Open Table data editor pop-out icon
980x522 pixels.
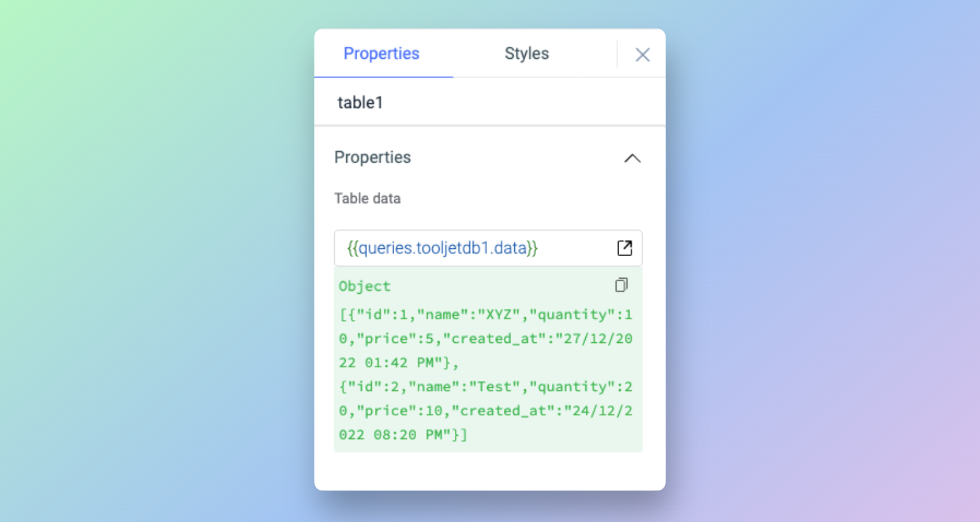click(625, 248)
